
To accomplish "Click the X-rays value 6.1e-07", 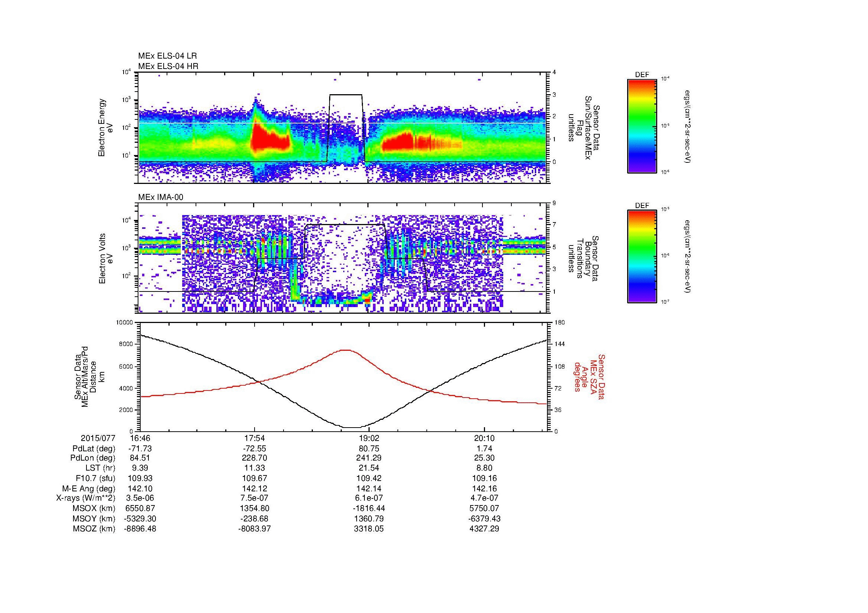I will coord(369,498).
